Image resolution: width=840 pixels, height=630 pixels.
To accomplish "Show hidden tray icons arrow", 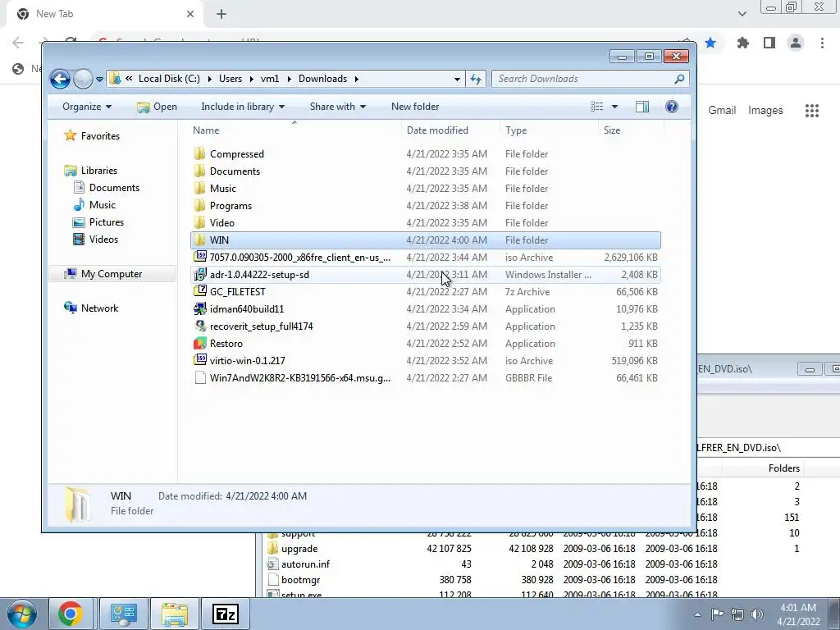I will pos(697,614).
